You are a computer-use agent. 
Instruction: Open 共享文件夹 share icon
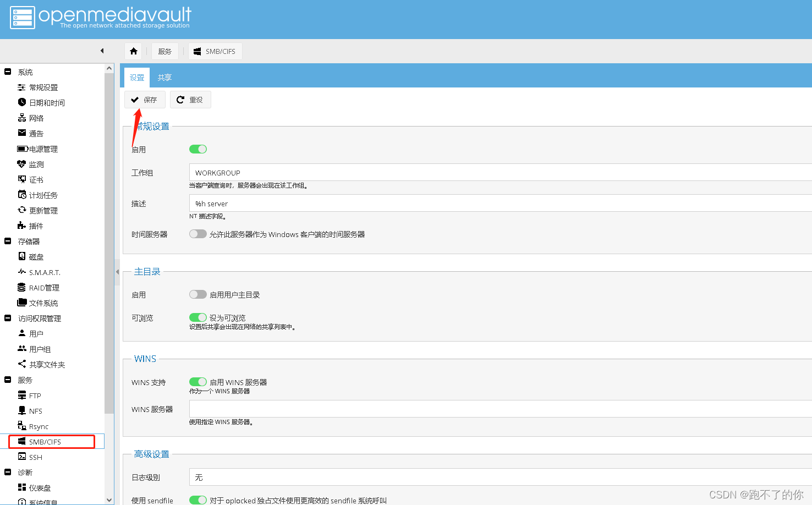tap(22, 364)
